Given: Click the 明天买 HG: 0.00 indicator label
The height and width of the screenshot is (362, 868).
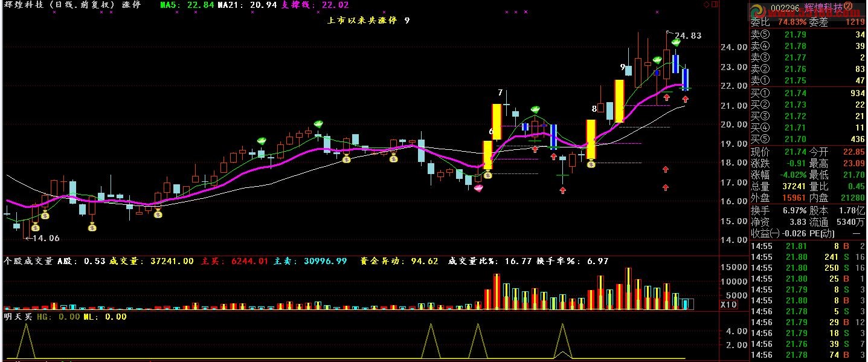Looking at the screenshot, I should pyautogui.click(x=42, y=316).
